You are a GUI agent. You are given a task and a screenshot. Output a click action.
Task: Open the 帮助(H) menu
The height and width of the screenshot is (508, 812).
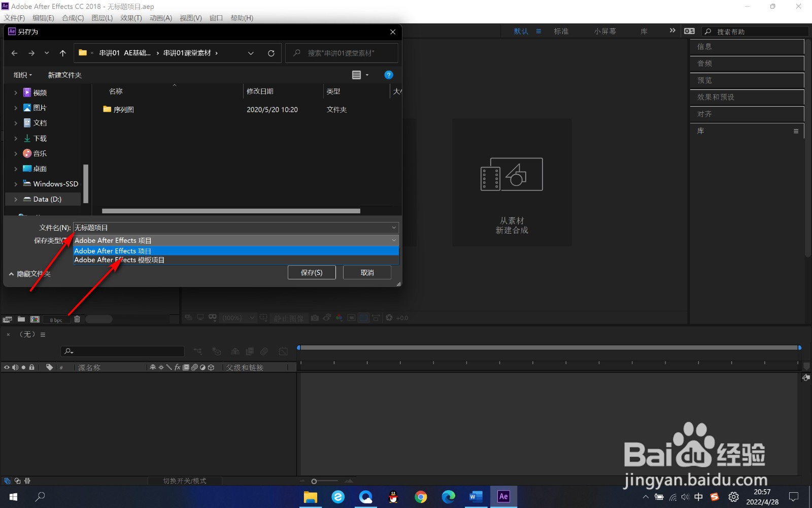pyautogui.click(x=242, y=18)
